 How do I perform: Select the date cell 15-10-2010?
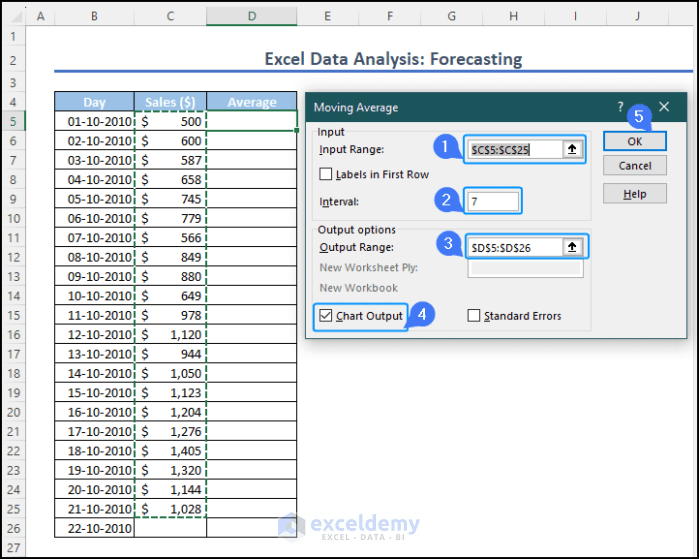click(x=94, y=393)
